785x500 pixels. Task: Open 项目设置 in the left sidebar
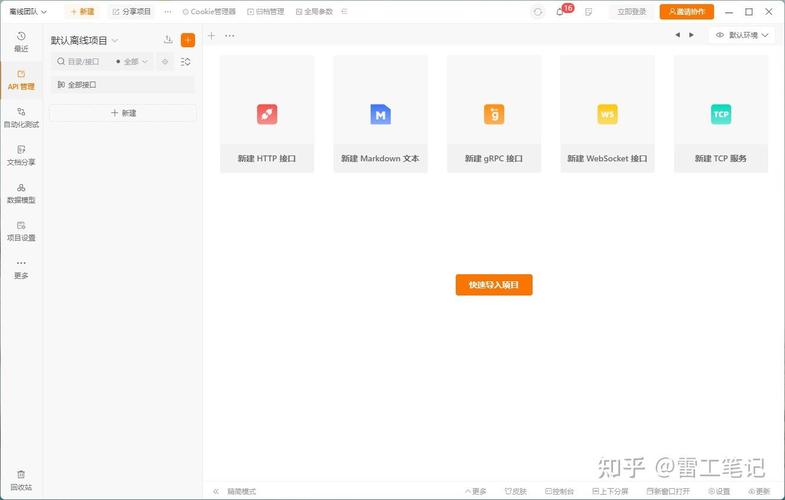pos(21,231)
